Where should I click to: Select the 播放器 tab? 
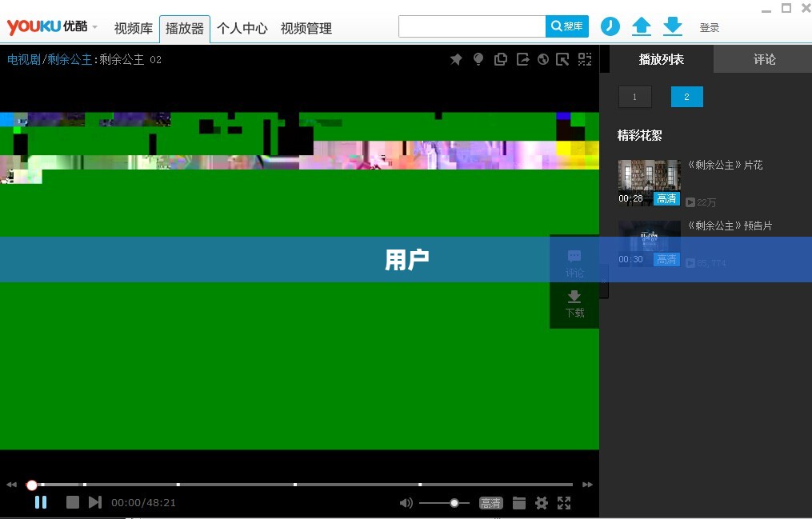coord(184,29)
